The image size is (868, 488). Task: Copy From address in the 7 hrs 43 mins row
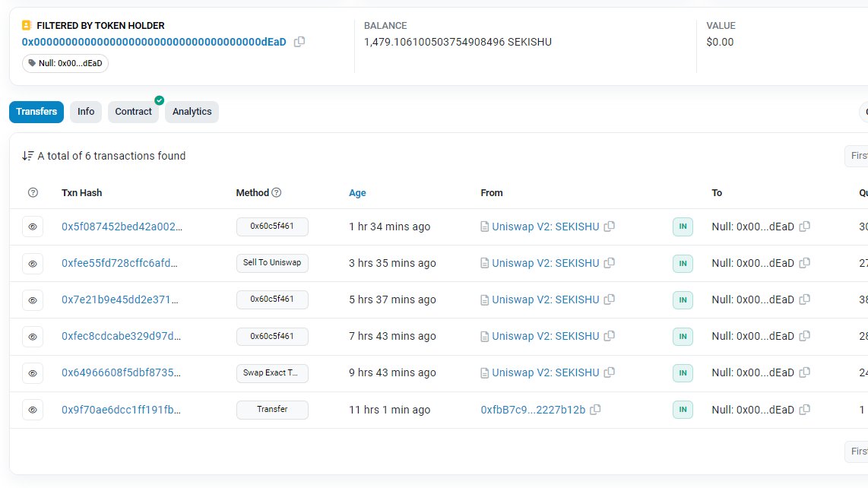click(610, 336)
